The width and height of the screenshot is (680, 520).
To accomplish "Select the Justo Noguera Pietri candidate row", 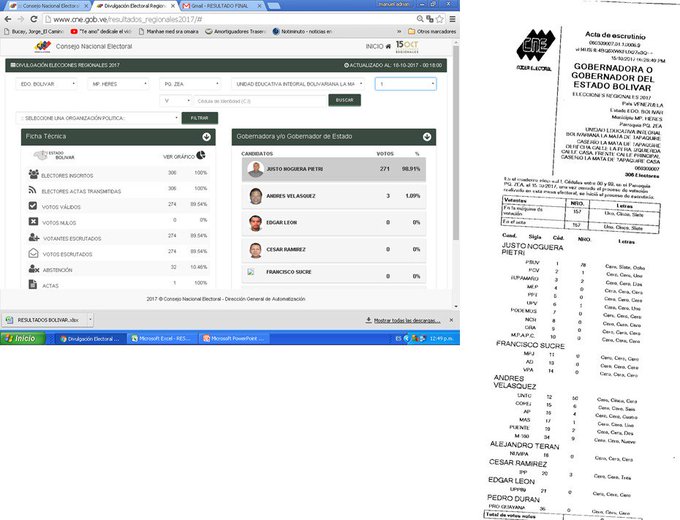I will click(x=333, y=169).
